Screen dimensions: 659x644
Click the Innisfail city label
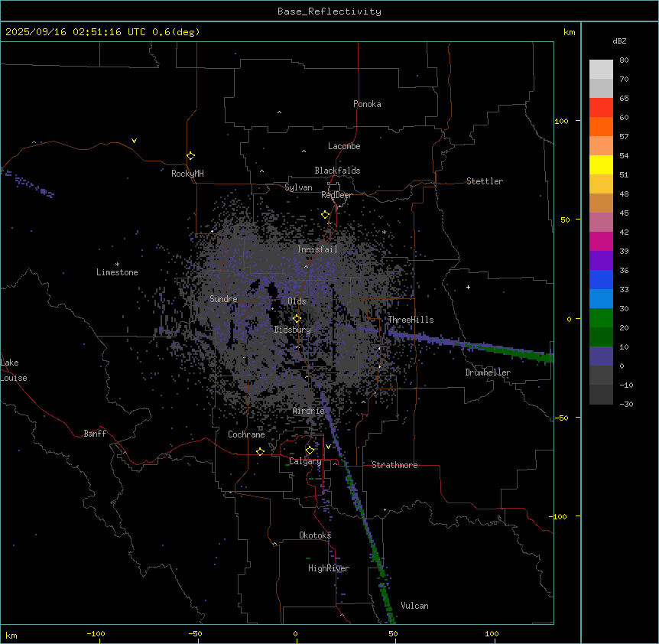pyautogui.click(x=318, y=249)
